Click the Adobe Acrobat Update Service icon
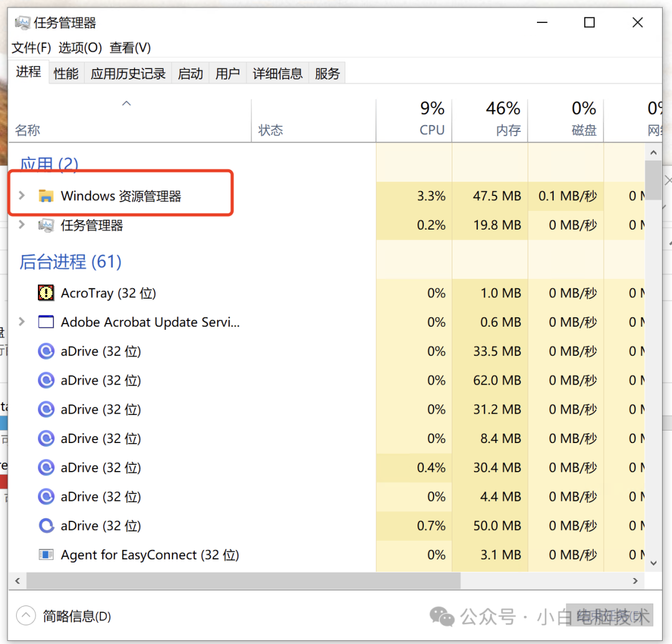The width and height of the screenshot is (672, 644). pyautogui.click(x=46, y=322)
